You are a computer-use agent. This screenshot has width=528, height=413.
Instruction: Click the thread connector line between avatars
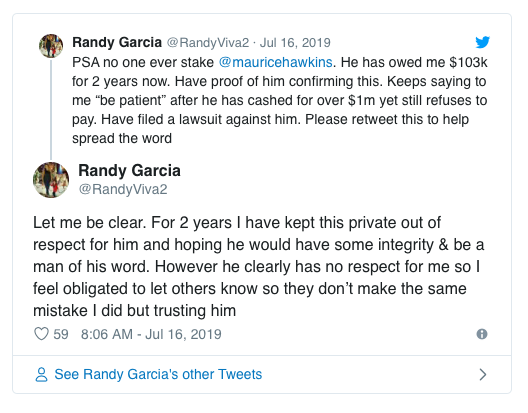(x=51, y=110)
